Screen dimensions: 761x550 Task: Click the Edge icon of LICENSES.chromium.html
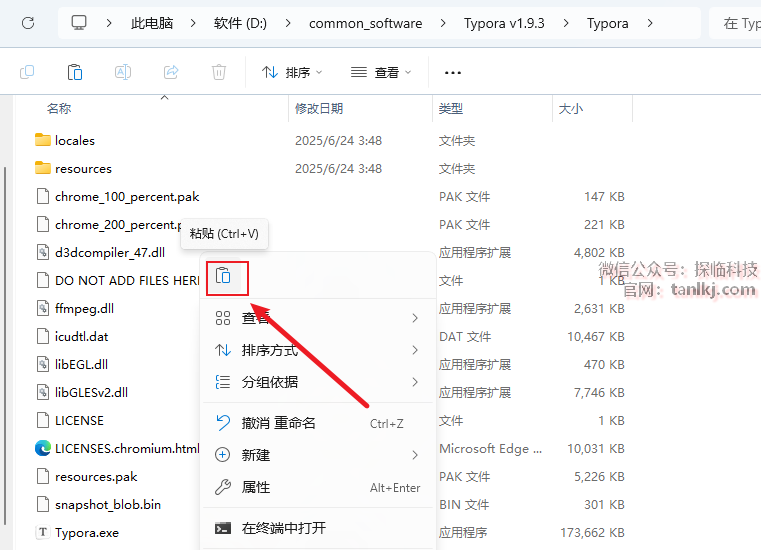click(x=43, y=448)
